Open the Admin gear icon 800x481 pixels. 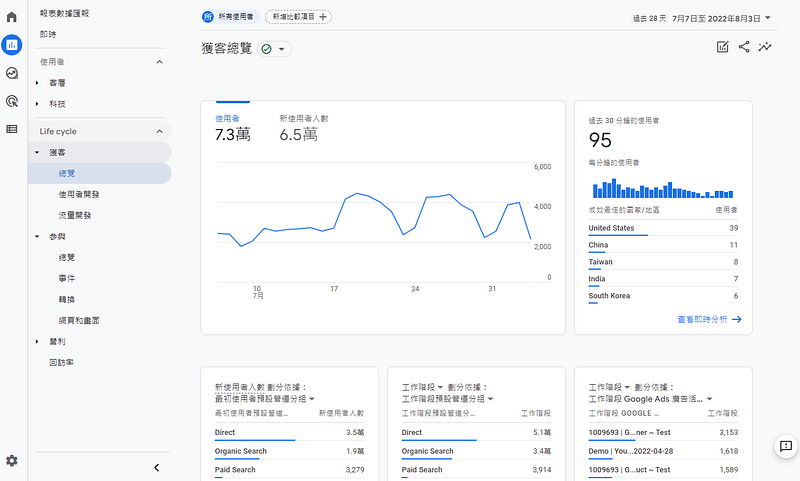(12, 461)
